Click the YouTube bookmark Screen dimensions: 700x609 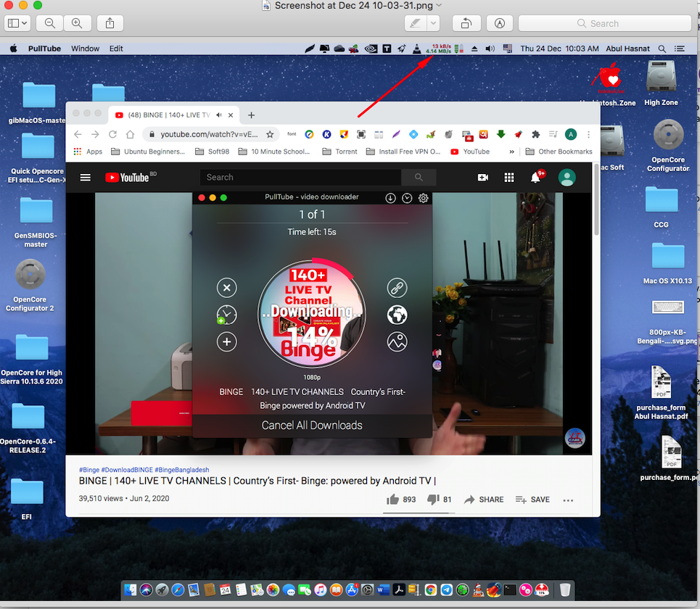(x=470, y=152)
